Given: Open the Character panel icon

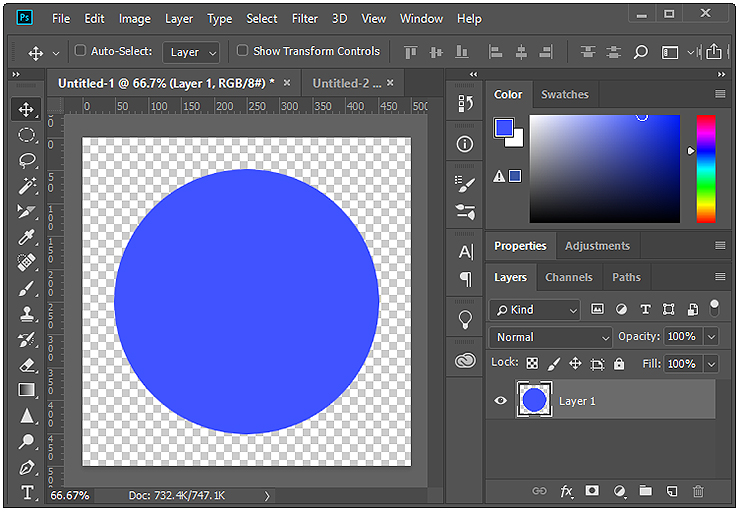Looking at the screenshot, I should [x=465, y=252].
